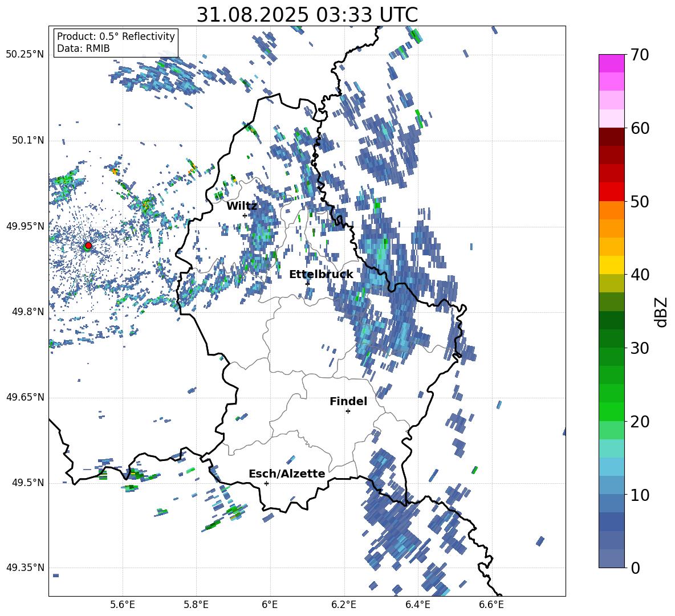The image size is (675, 616).
Task: Click the Ettelbruck cross marker
Action: tap(307, 283)
